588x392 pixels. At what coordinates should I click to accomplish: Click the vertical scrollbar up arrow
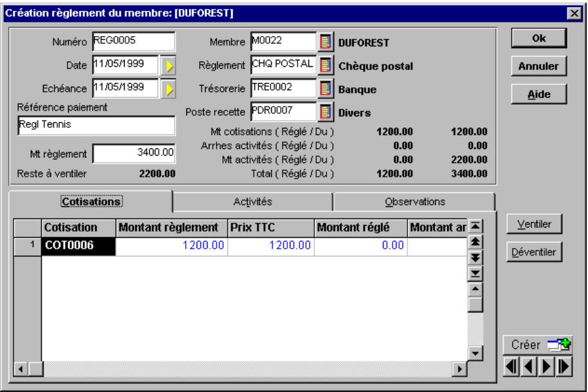pyautogui.click(x=475, y=289)
